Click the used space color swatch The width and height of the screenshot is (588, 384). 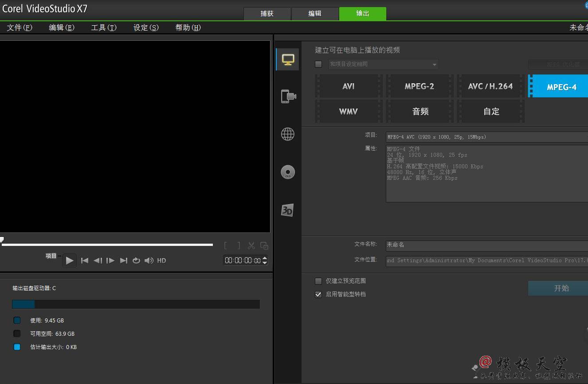[x=17, y=320]
